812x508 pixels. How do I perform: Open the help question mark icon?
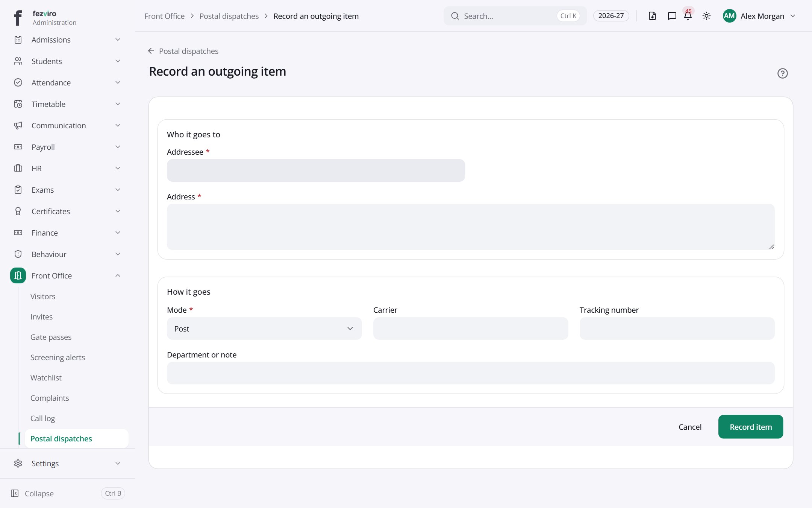coord(782,73)
